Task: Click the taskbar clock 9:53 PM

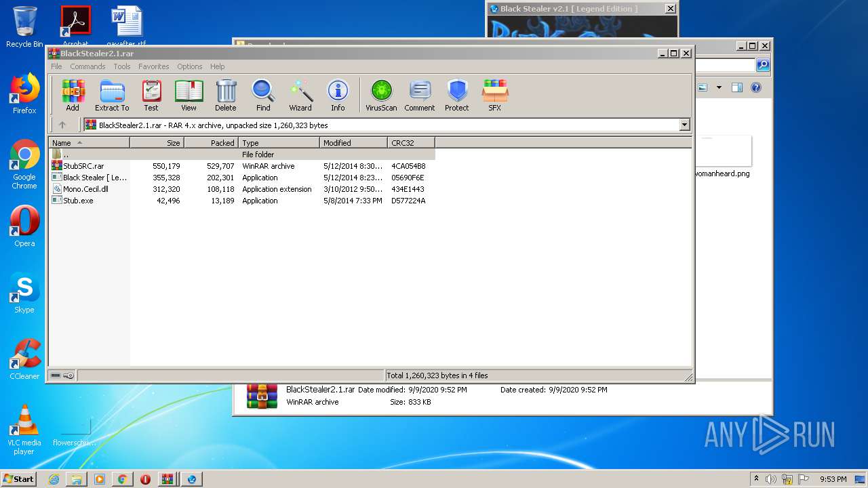Action: [x=833, y=479]
